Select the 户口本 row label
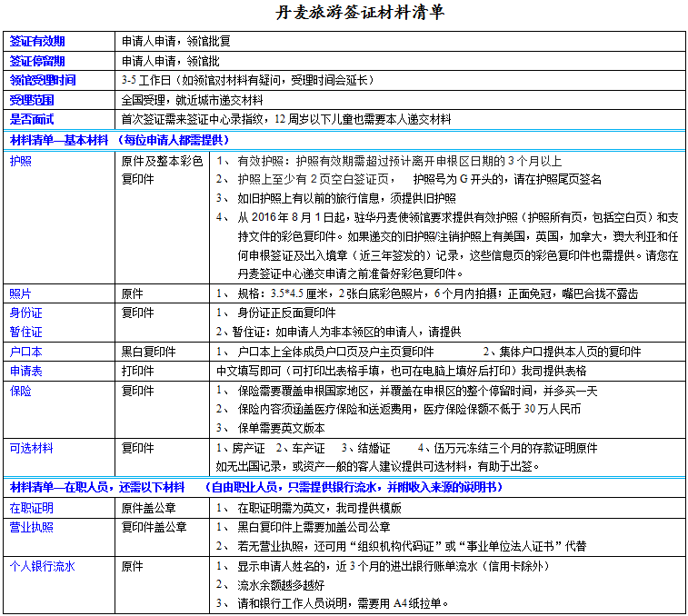The width and height of the screenshot is (688, 616). pos(25,352)
